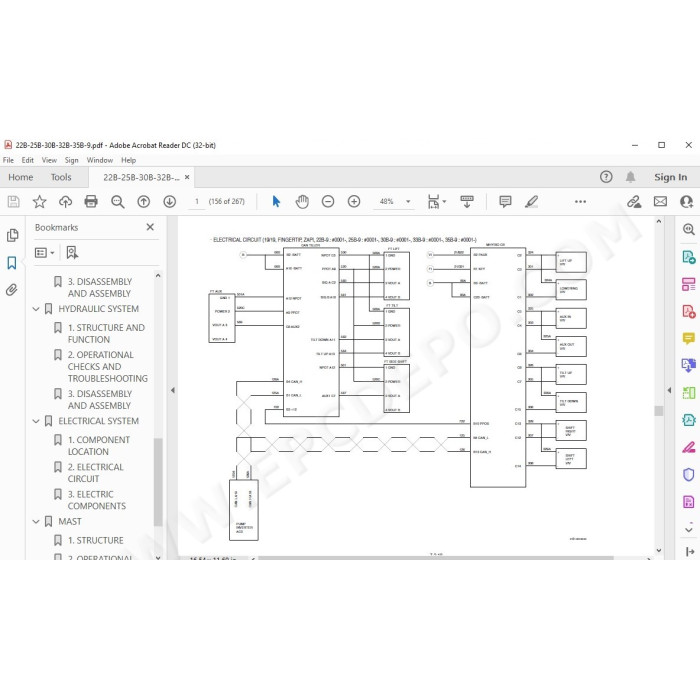Open Export PDF tool in right pane

coord(688,257)
